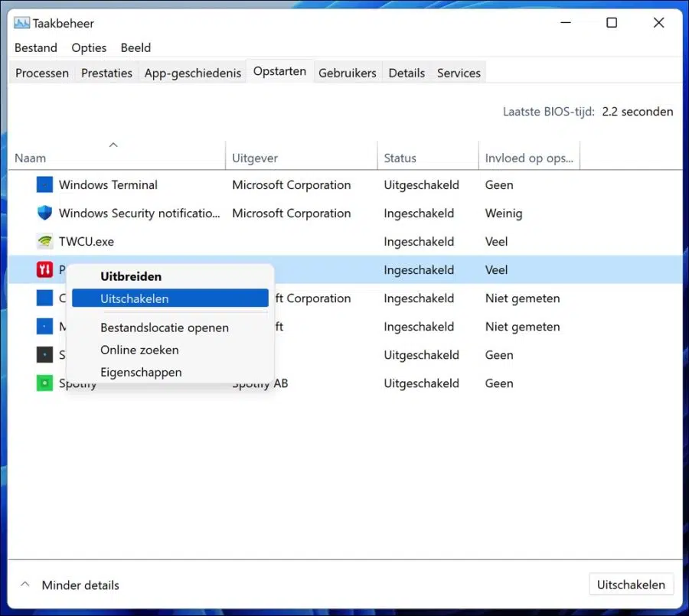Click the chevron beside Minder details
Screen dimensions: 689x616
click(25, 585)
